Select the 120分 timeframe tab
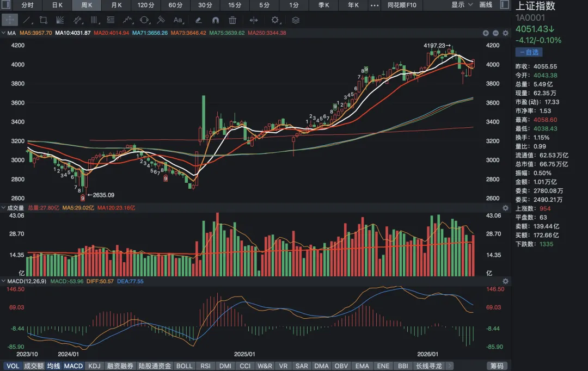 click(146, 5)
